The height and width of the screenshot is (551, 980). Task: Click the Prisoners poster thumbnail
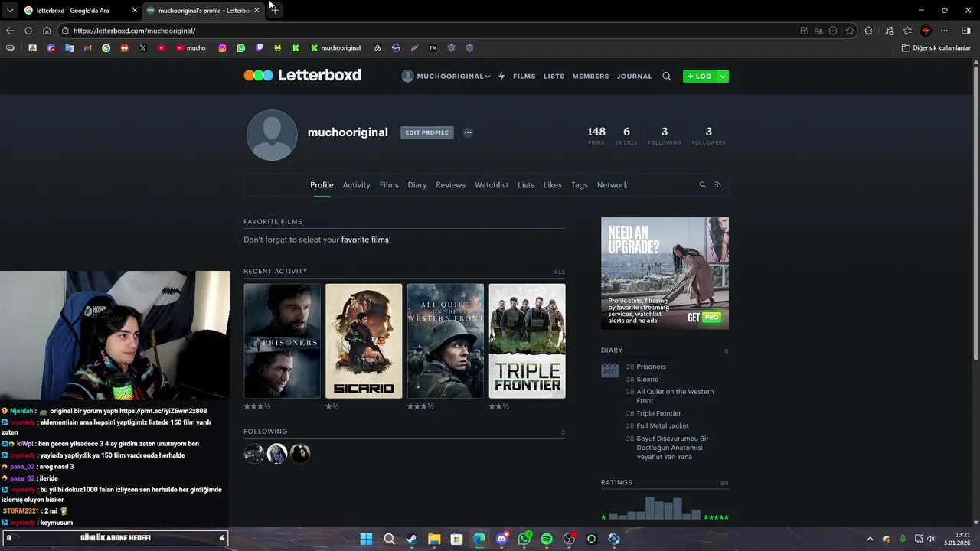(283, 341)
